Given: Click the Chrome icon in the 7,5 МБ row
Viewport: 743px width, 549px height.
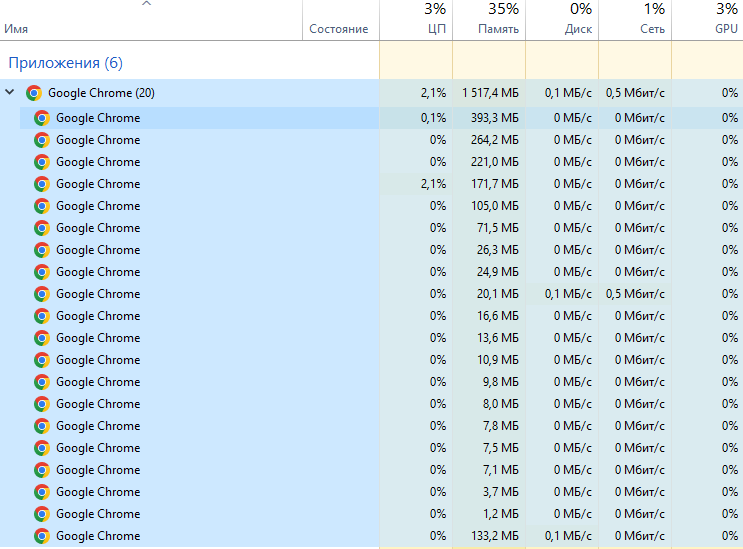Looking at the screenshot, I should point(42,448).
